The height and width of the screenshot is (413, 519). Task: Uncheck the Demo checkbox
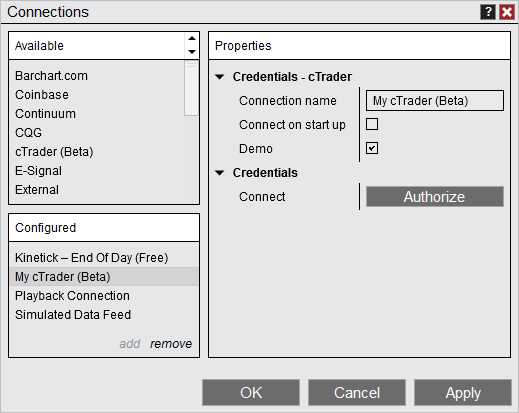(372, 148)
